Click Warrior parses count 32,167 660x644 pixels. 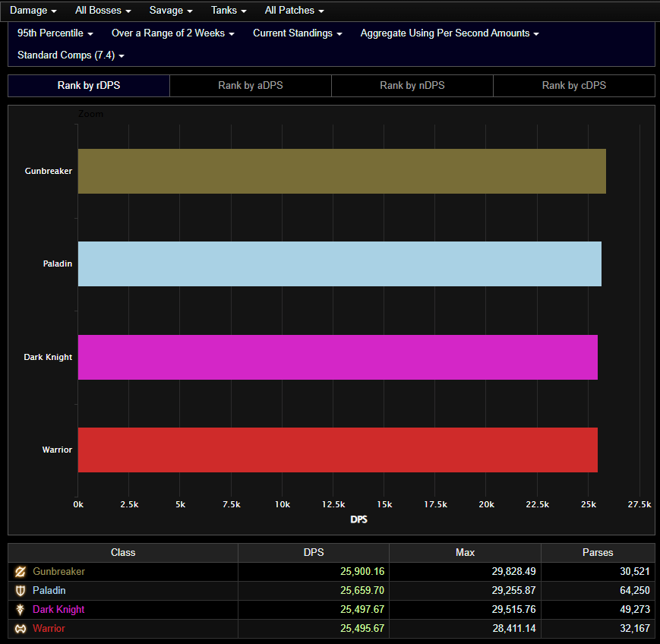click(x=635, y=628)
